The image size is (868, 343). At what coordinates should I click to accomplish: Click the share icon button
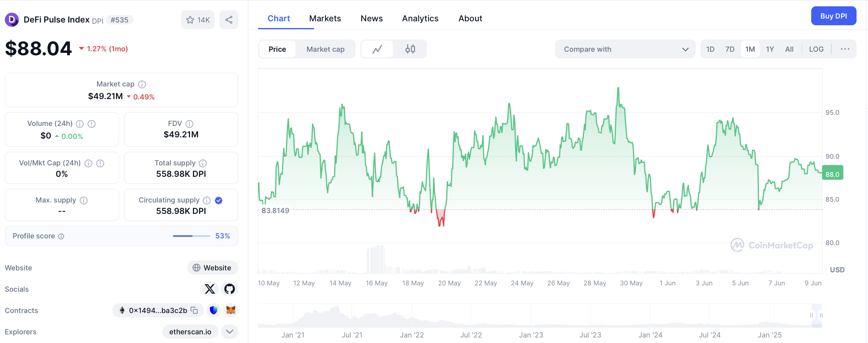229,20
